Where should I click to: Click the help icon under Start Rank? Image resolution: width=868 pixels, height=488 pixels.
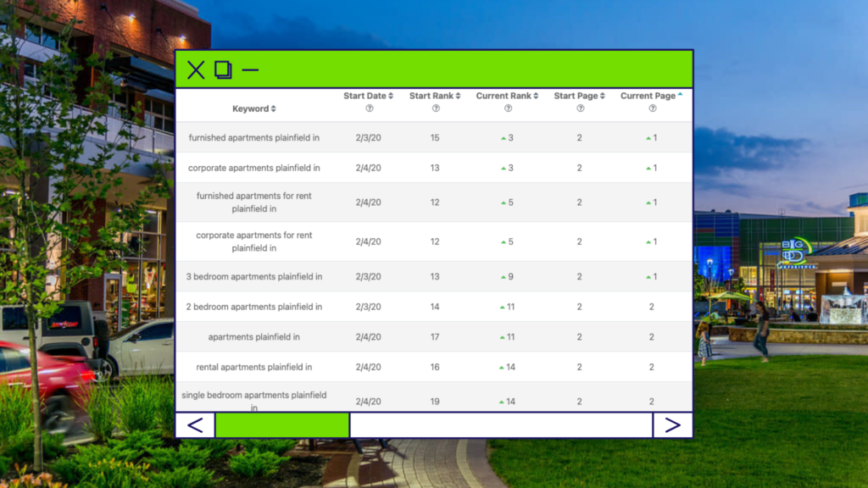435,108
